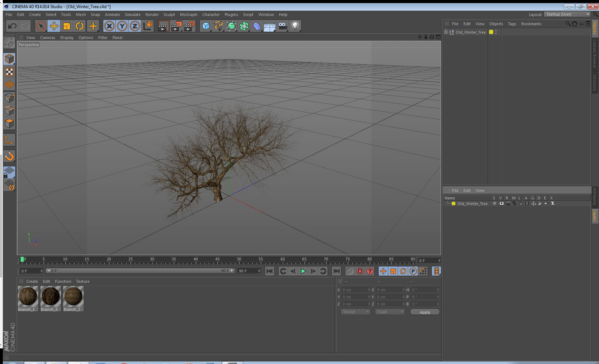Open Edit Render Settings
Screen dimensions: 599x364
pos(189,26)
